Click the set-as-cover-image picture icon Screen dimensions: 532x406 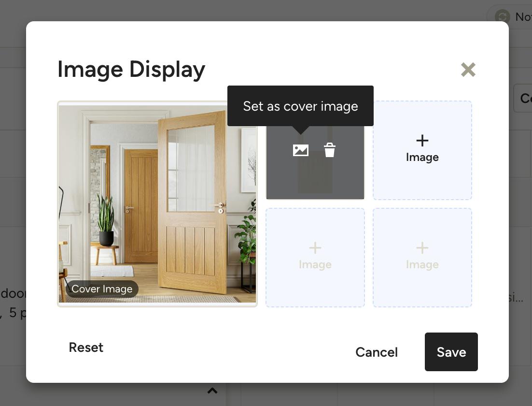click(301, 150)
